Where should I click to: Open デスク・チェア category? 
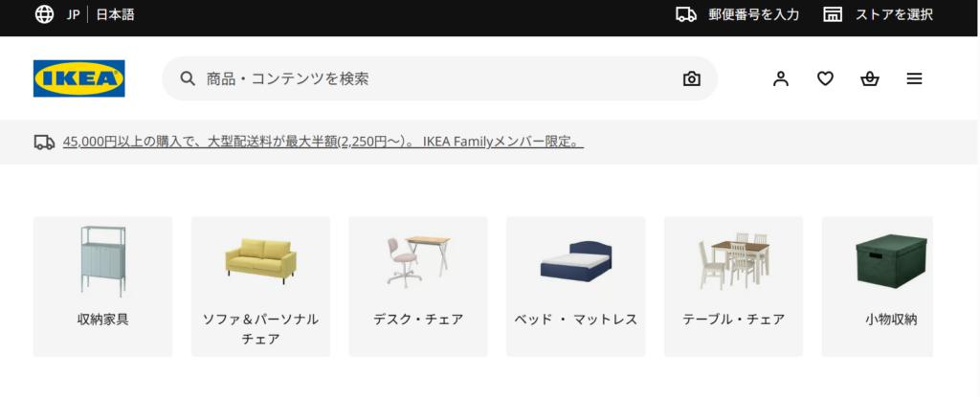pos(418,286)
